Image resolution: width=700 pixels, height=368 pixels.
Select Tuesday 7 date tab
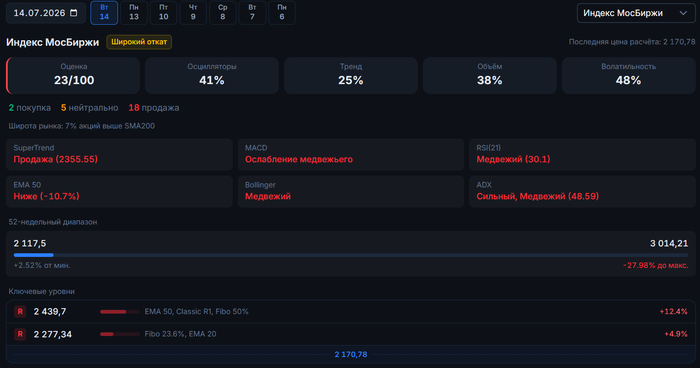click(x=252, y=13)
